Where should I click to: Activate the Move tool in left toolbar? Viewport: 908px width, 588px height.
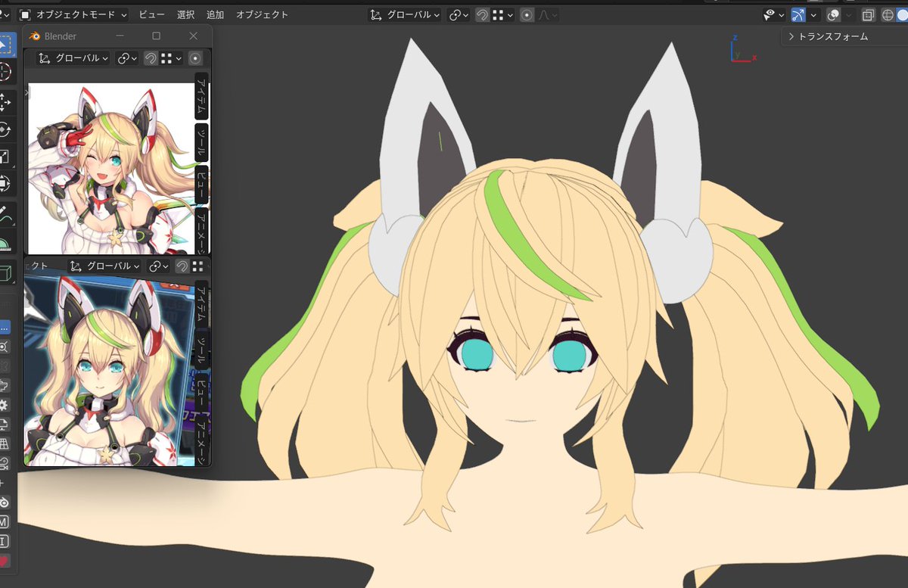click(6, 102)
